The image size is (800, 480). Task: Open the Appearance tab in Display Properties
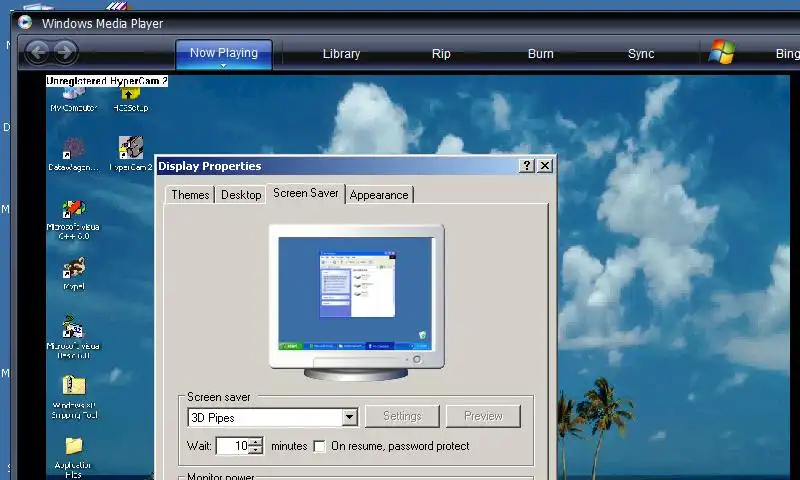point(379,194)
